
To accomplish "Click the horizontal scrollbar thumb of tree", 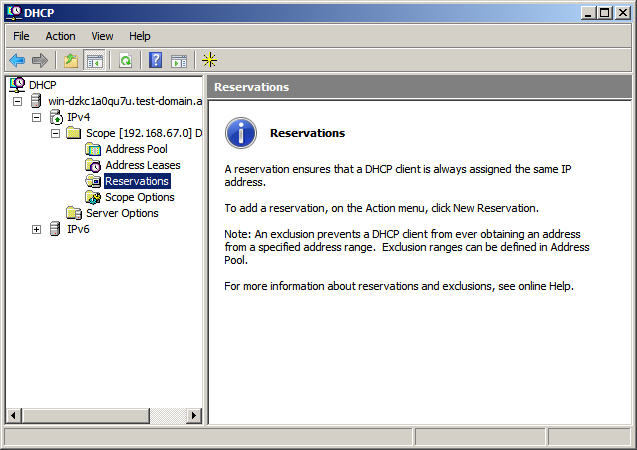I will [86, 415].
